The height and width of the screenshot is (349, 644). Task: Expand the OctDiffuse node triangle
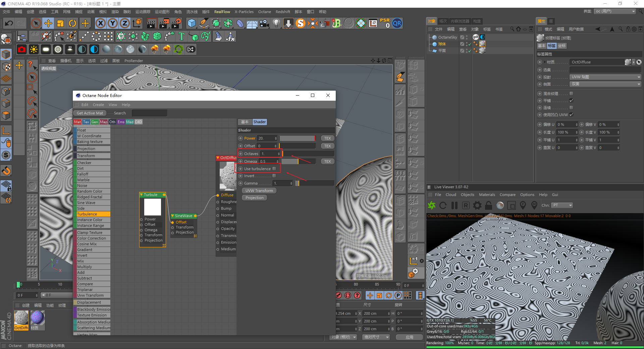point(218,158)
